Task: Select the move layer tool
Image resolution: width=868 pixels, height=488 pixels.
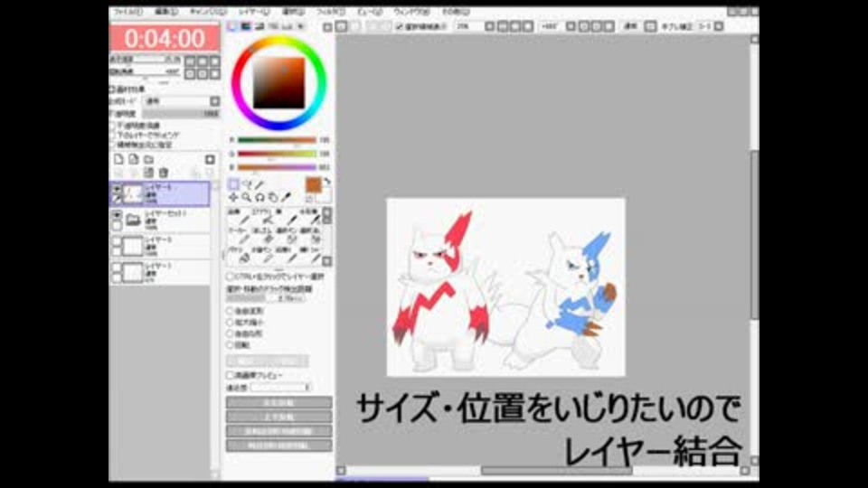Action: coord(233,197)
